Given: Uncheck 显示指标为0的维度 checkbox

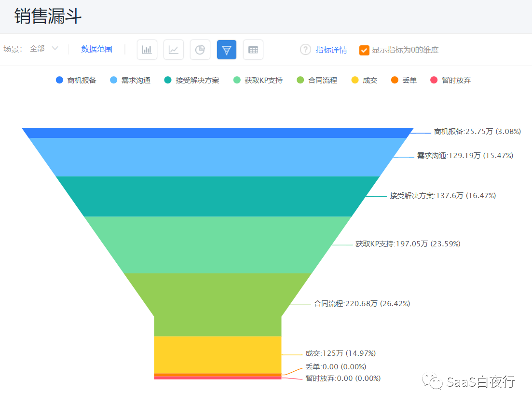Looking at the screenshot, I should pos(364,50).
